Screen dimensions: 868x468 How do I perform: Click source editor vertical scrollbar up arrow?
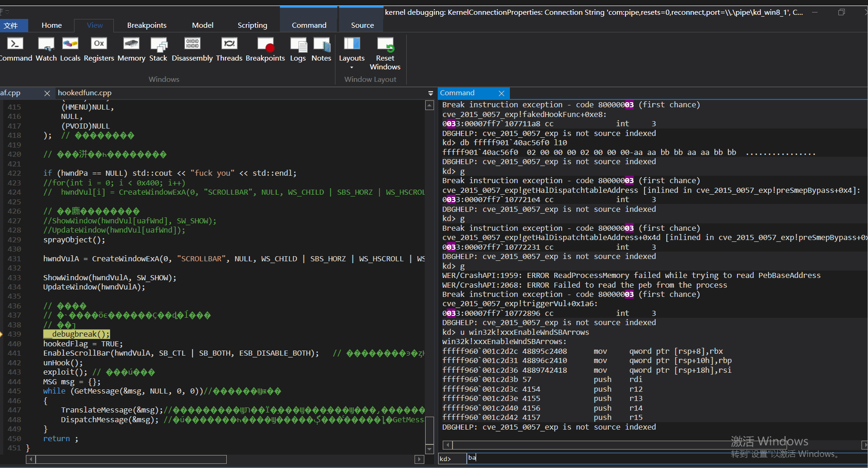pyautogui.click(x=429, y=105)
